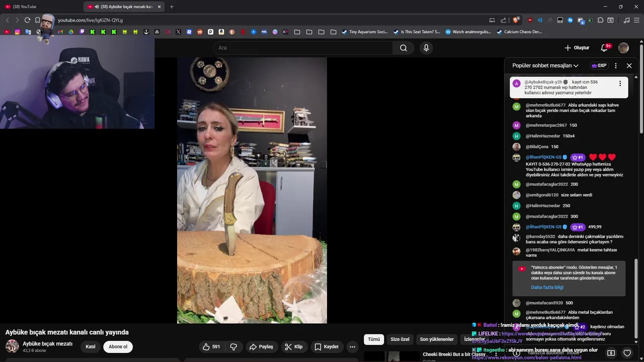Switch to the first YouTube tab
This screenshot has width=644, height=362.
(x=41, y=7)
